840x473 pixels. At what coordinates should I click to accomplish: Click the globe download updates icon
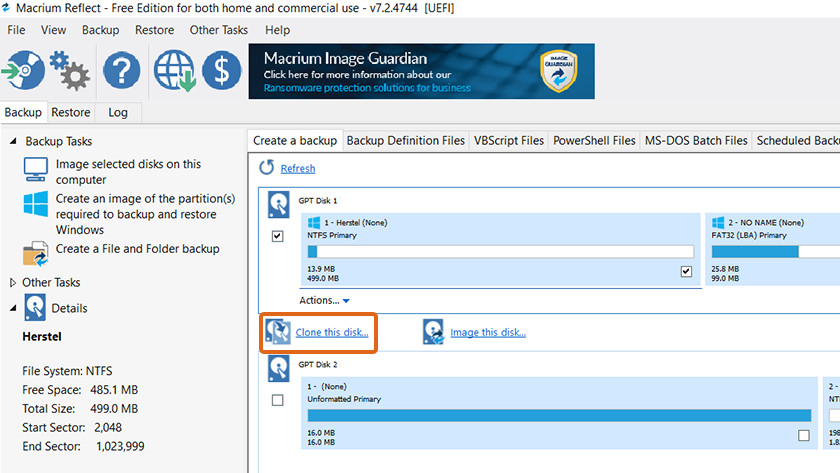[x=175, y=71]
